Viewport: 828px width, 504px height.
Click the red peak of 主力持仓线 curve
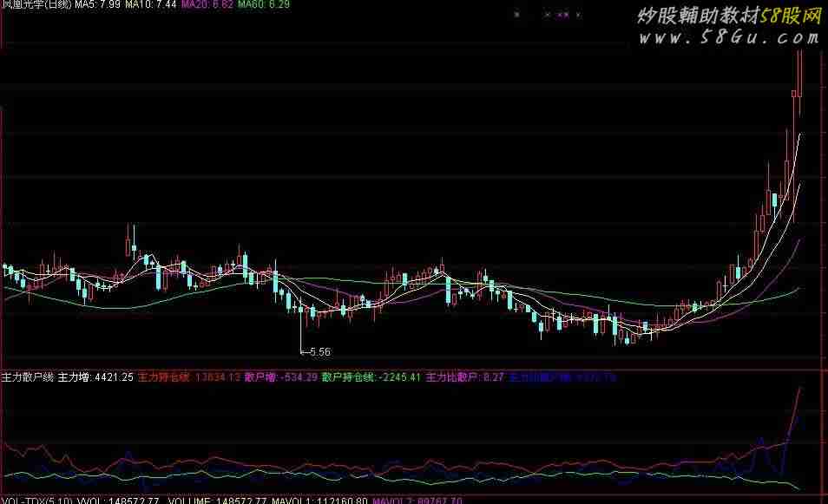pos(798,390)
